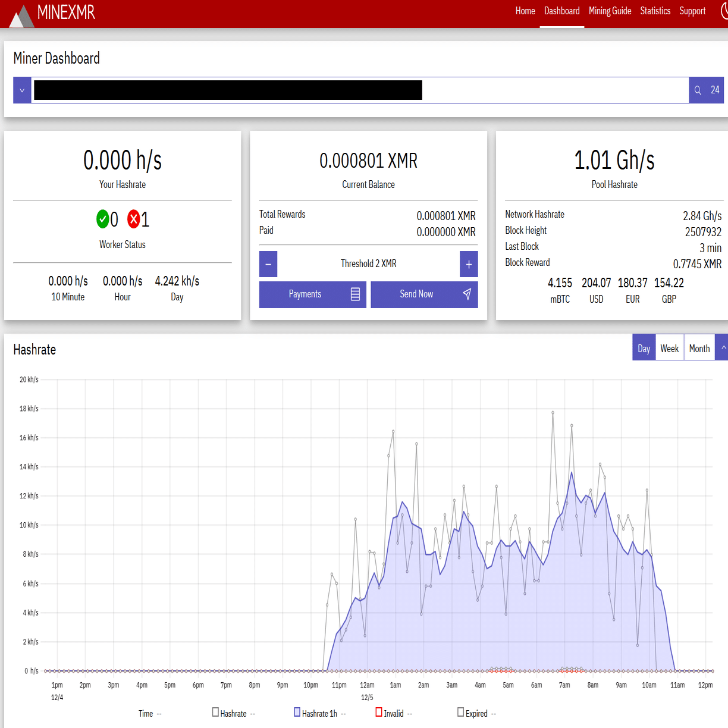Open the Home page
Viewport: 728px width, 728px height.
coord(525,11)
